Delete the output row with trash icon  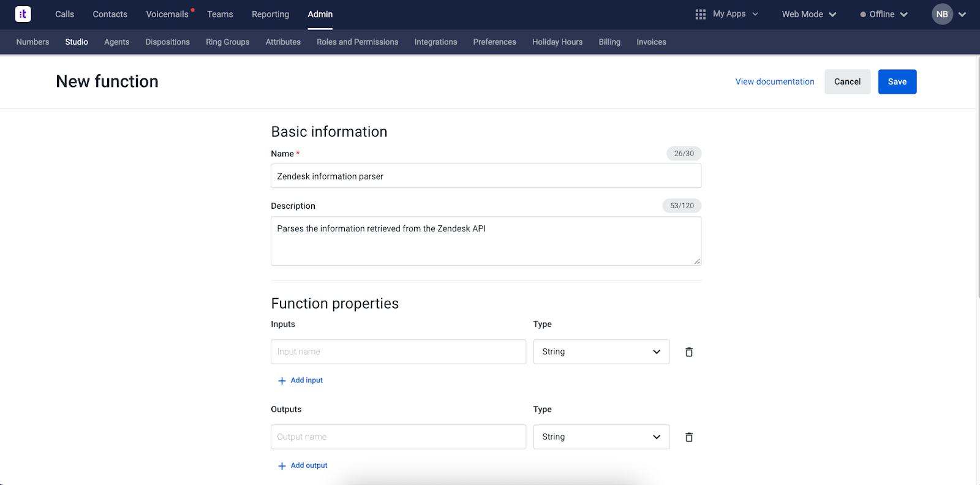689,437
